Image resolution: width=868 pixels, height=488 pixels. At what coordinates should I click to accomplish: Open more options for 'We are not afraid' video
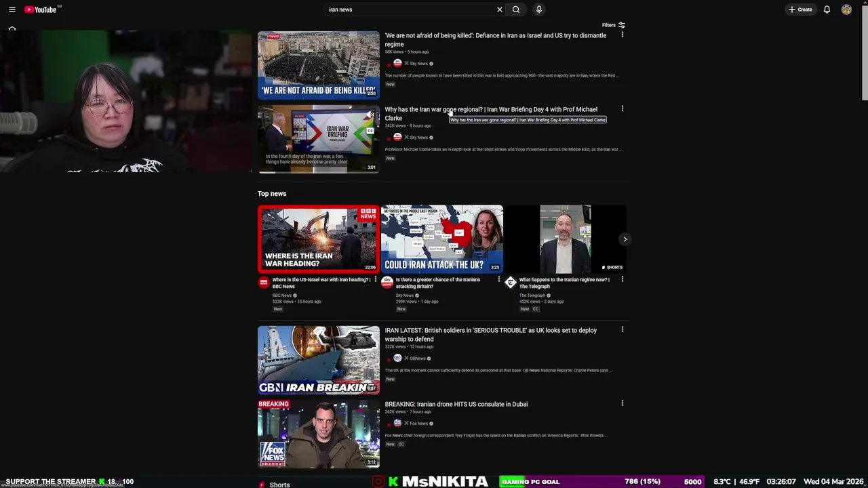point(622,35)
